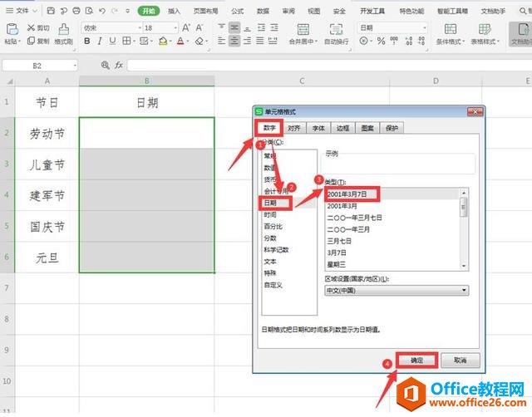The height and width of the screenshot is (417, 532).
Task: Open the Name Box dropdown for B2
Action: (75, 66)
